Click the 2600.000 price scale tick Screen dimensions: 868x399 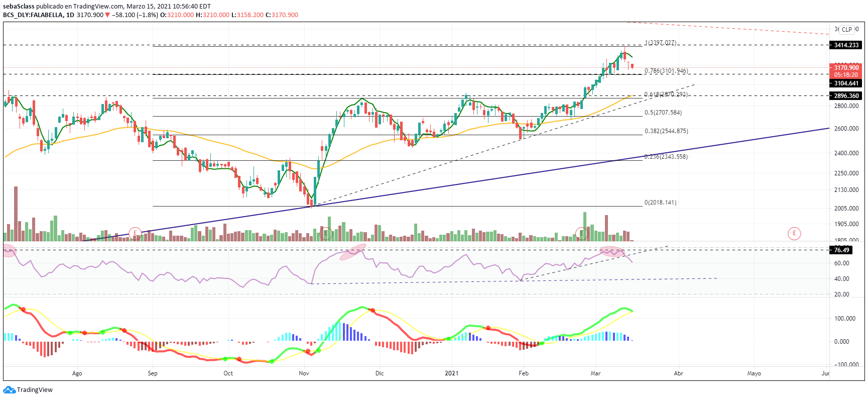[x=846, y=129]
